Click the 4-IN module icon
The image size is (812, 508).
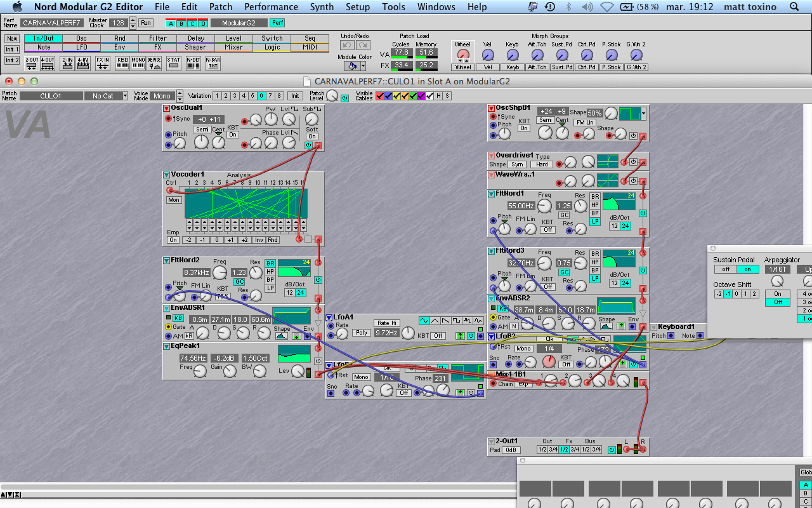tap(84, 63)
